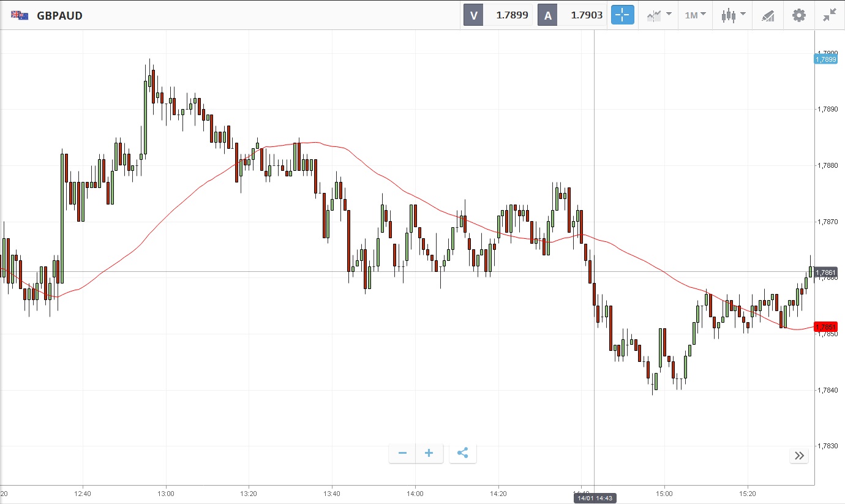The width and height of the screenshot is (845, 504).
Task: Jump to latest candle with double-arrow
Action: pyautogui.click(x=799, y=455)
